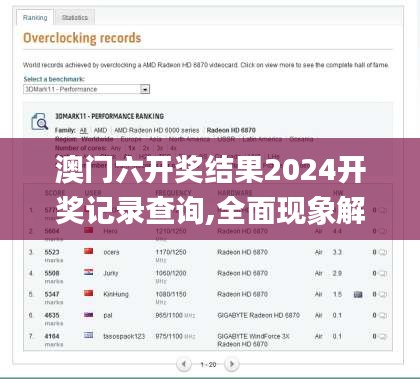The height and width of the screenshot is (379, 420).
Task: Choose AMD Radeon HD 6000 series family
Action: [157, 130]
